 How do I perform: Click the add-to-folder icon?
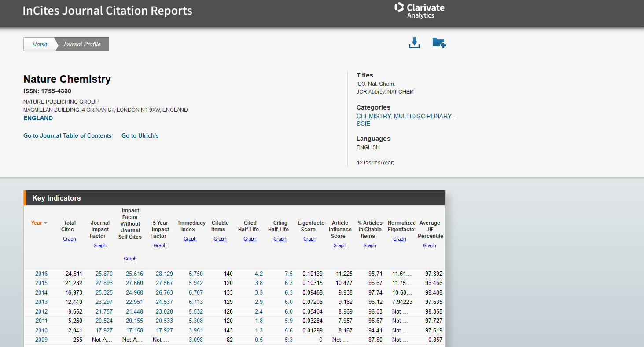[x=439, y=43]
